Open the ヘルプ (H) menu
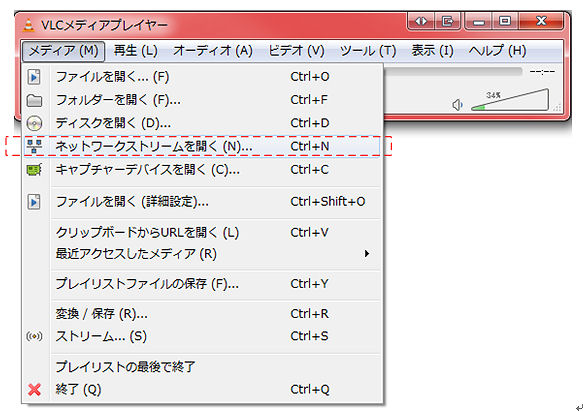The height and width of the screenshot is (411, 583). coord(497,51)
